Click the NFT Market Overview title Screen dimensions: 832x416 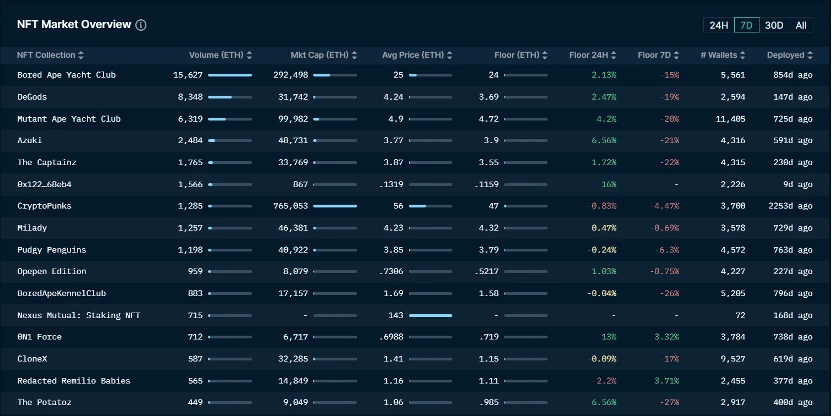point(74,24)
